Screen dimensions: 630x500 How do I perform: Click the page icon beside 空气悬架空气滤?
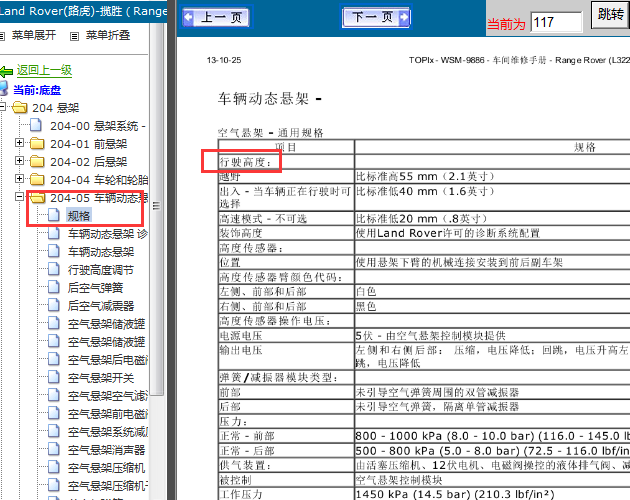point(53,395)
